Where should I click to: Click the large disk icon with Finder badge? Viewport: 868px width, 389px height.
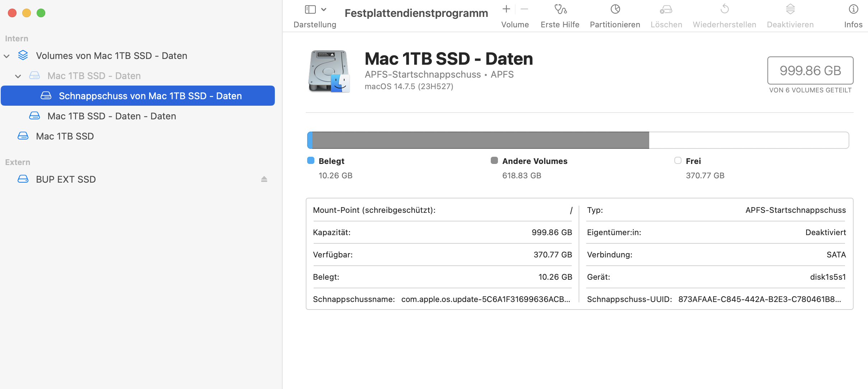(x=329, y=71)
